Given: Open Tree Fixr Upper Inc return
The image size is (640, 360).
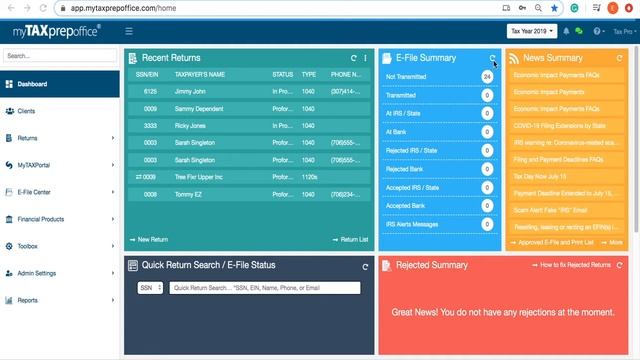Looking at the screenshot, I should (249, 177).
